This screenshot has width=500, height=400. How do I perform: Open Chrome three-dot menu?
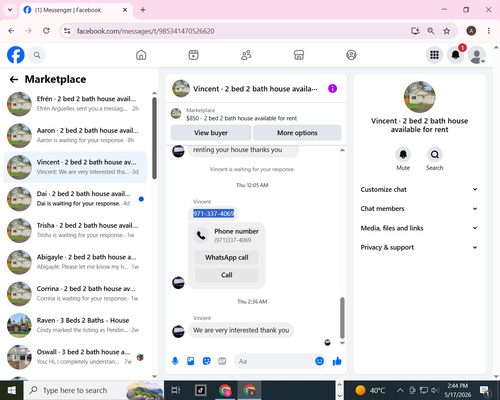tap(489, 31)
